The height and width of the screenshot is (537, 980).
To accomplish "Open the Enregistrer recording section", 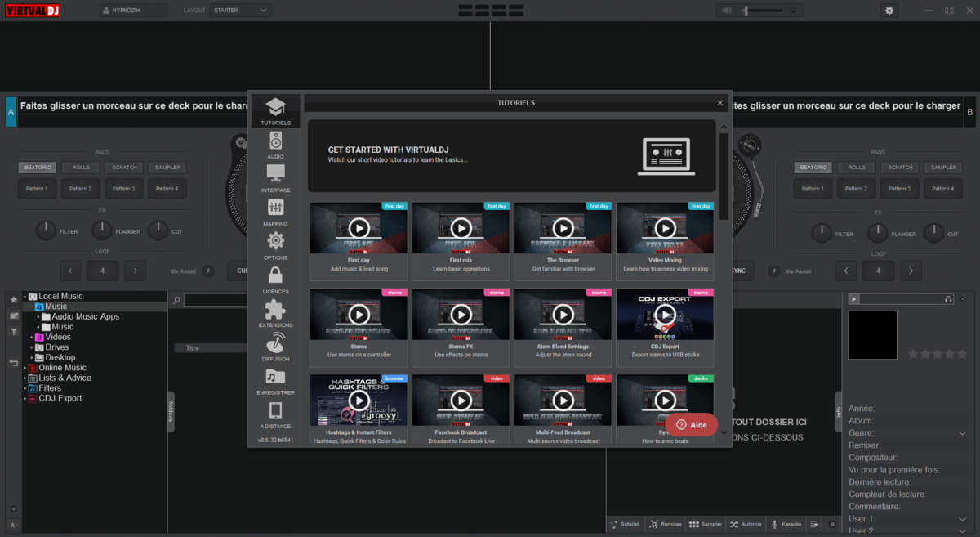I will point(275,382).
